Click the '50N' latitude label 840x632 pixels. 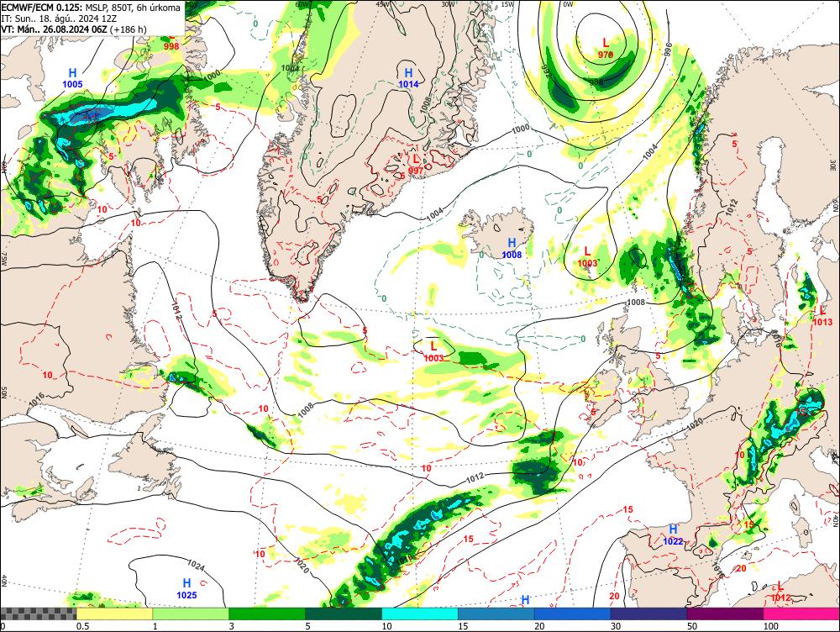pyautogui.click(x=3, y=393)
